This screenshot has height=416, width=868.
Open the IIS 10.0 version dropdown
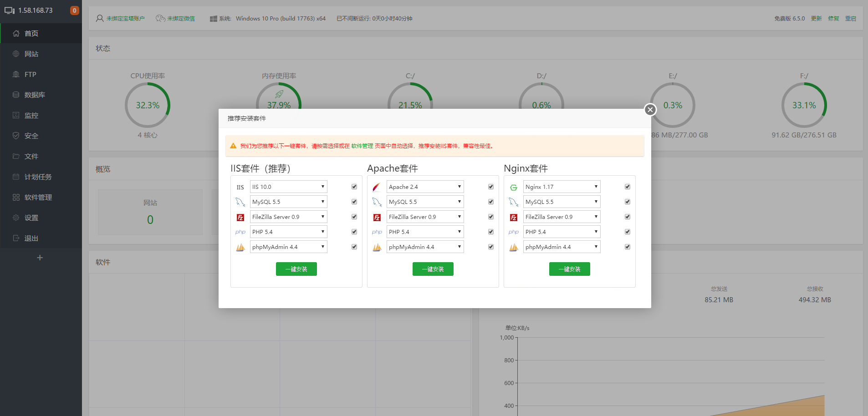click(289, 187)
